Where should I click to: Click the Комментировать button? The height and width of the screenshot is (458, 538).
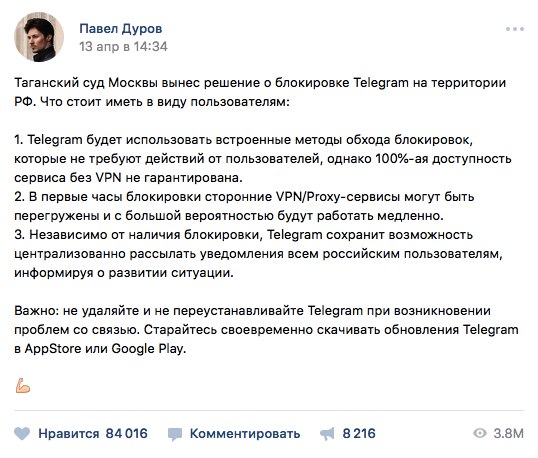click(245, 434)
